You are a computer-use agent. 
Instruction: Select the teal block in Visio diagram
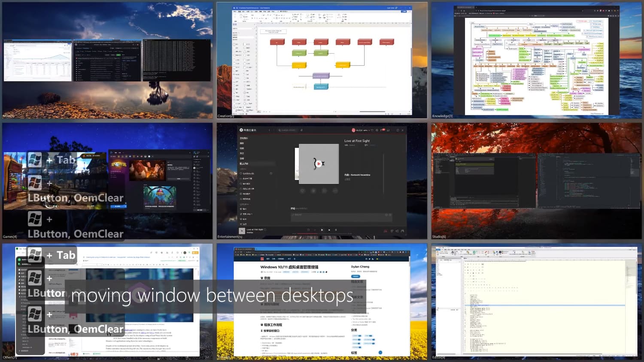(x=320, y=87)
